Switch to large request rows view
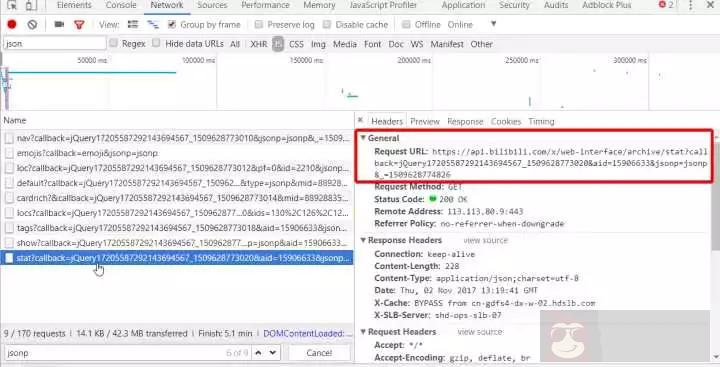 point(133,24)
